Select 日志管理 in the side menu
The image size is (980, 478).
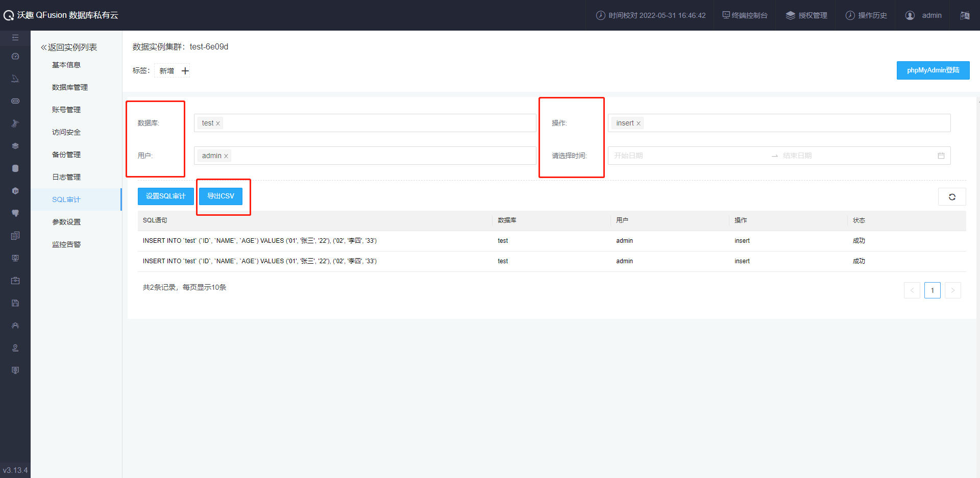click(x=66, y=177)
